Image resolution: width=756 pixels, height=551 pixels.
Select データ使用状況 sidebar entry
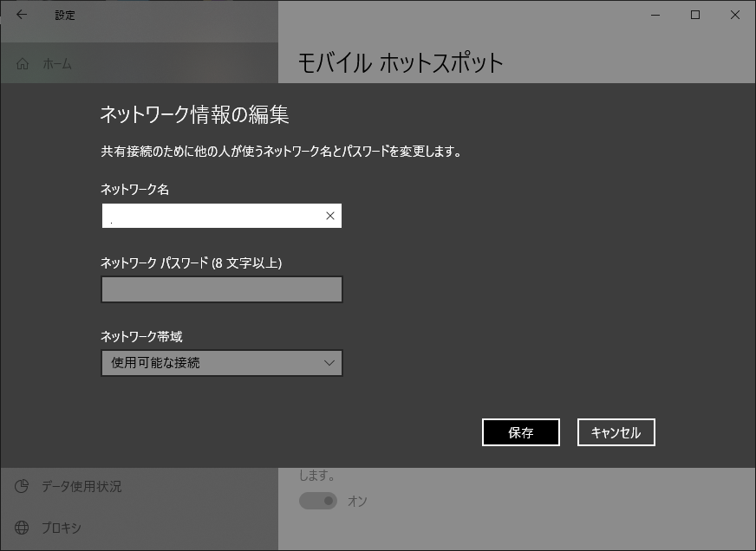(x=81, y=486)
